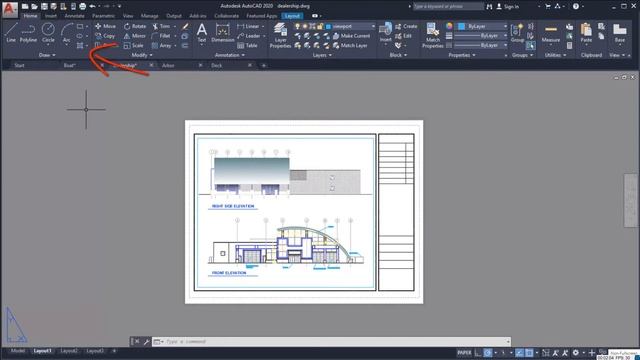Switch to the Parametric ribbon tab
This screenshot has height=360, width=640.
103,16
